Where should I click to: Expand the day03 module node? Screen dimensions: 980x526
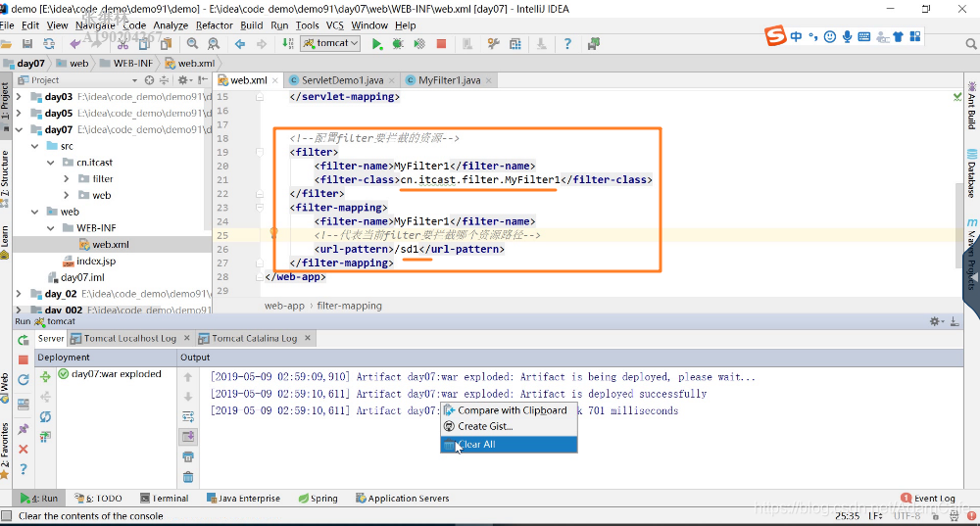pyautogui.click(x=19, y=97)
